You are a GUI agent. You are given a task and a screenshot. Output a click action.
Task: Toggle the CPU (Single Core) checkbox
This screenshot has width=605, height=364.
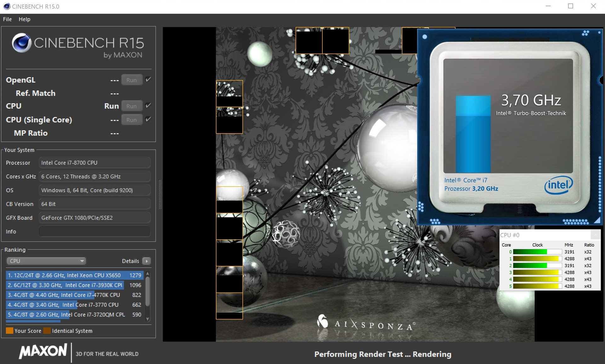[x=148, y=119]
